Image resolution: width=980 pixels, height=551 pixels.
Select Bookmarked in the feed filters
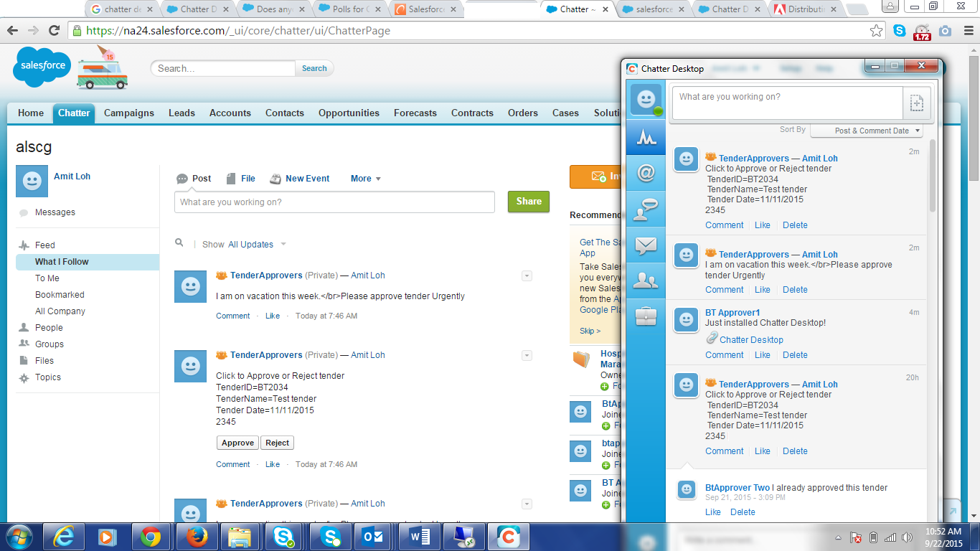coord(60,295)
